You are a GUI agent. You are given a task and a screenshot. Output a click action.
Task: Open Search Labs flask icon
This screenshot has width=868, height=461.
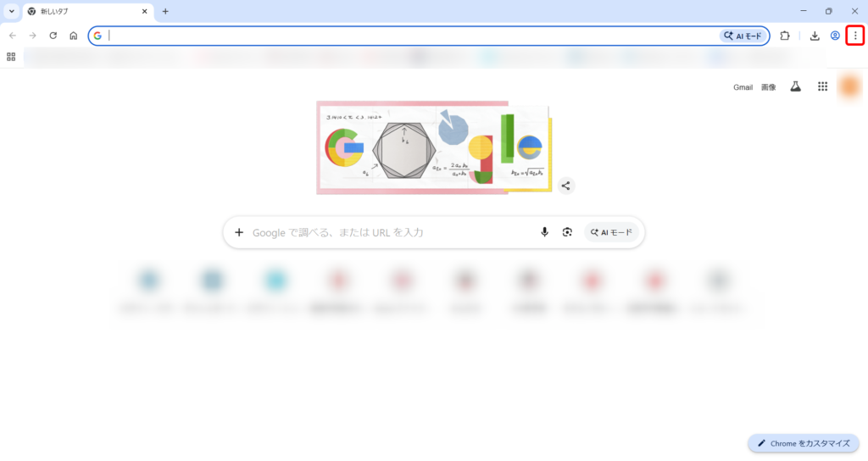[x=795, y=87]
